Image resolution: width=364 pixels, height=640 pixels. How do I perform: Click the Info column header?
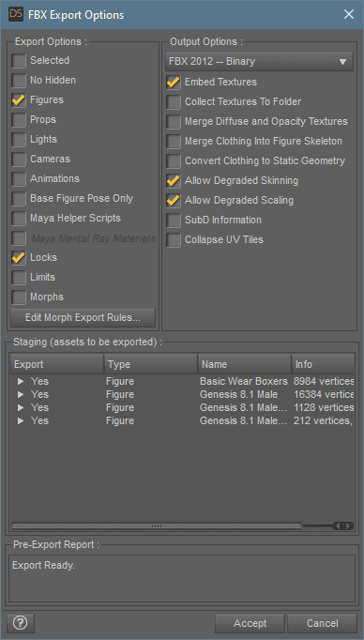(x=323, y=364)
